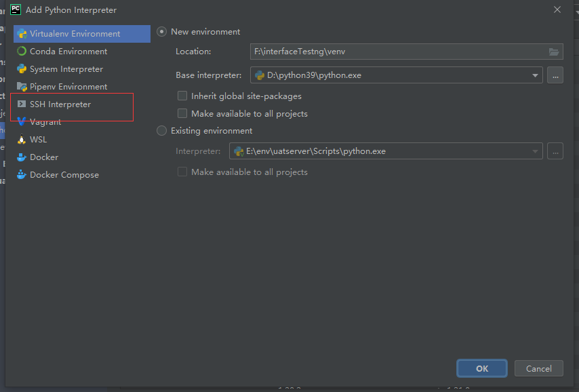
Task: Select Pipenv Environment in the list
Action: tap(82, 87)
